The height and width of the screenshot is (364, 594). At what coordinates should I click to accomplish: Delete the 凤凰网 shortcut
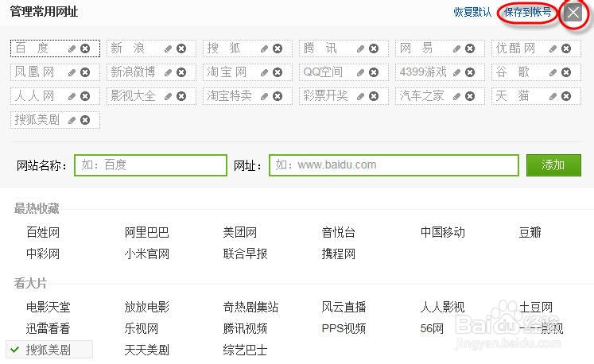[85, 72]
